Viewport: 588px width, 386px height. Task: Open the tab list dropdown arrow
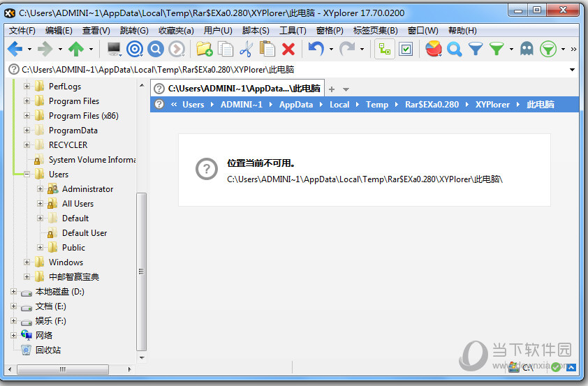coord(346,89)
